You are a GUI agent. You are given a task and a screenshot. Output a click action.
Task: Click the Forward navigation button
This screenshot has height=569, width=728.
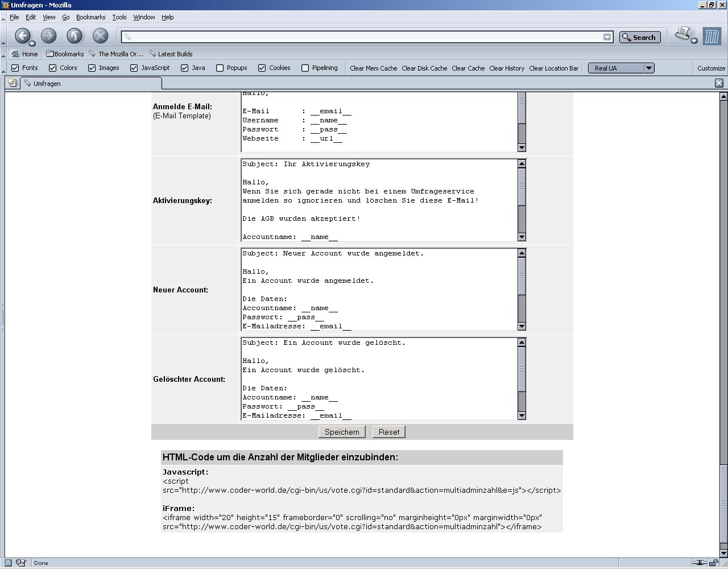pyautogui.click(x=48, y=36)
